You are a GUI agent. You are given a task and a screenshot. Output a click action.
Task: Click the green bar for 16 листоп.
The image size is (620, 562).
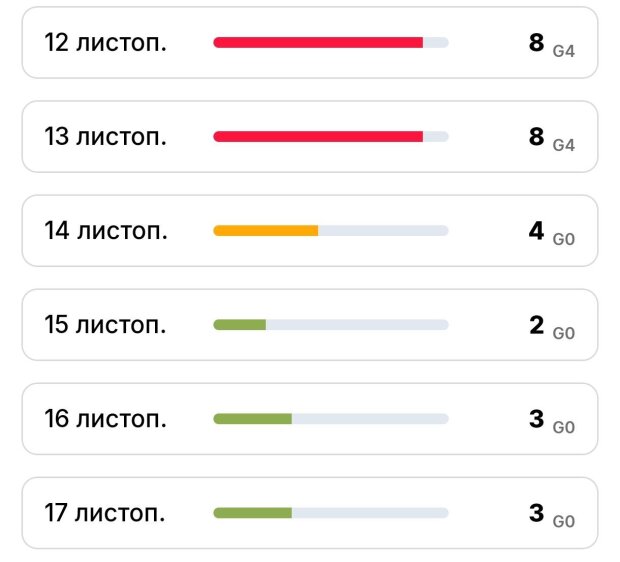253,418
